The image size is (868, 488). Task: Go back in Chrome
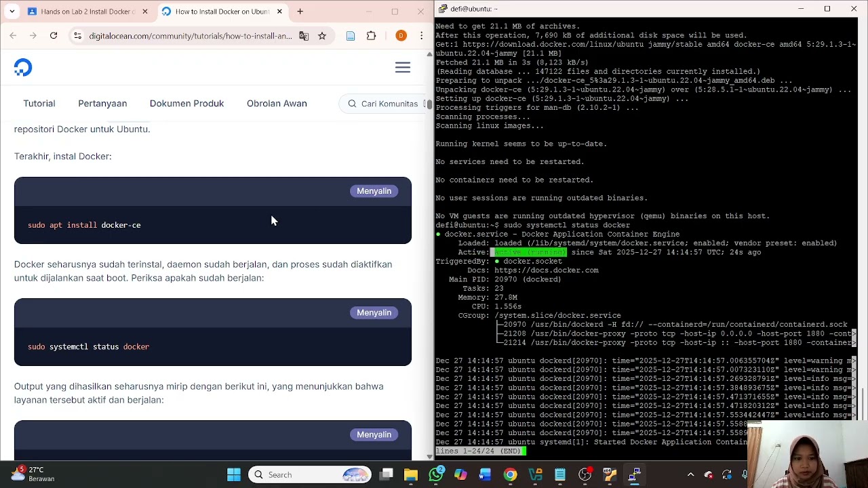[13, 35]
